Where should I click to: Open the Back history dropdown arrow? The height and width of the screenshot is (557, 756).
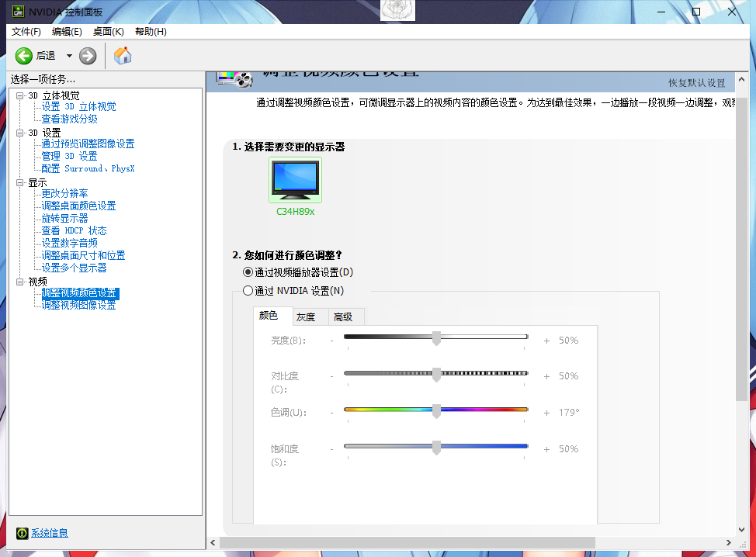coord(69,56)
